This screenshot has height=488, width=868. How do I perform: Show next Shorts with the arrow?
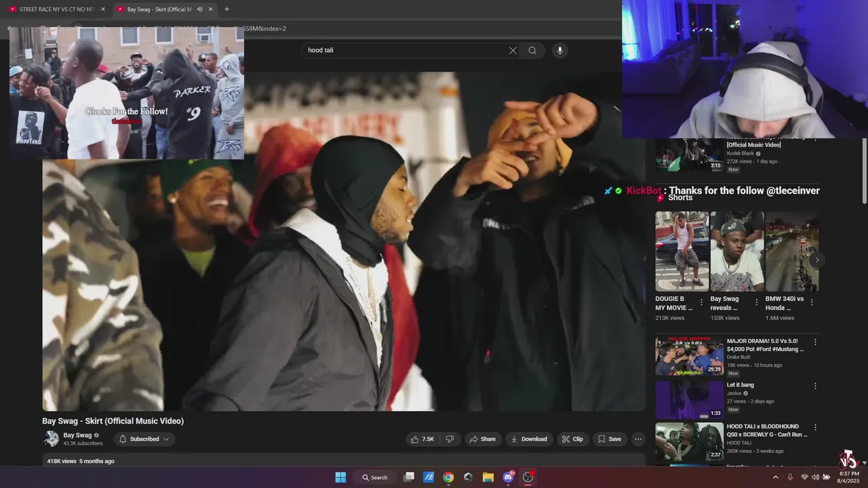coord(817,260)
